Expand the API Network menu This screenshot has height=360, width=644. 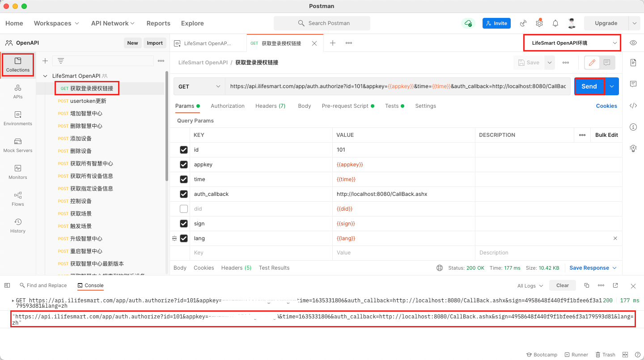113,23
